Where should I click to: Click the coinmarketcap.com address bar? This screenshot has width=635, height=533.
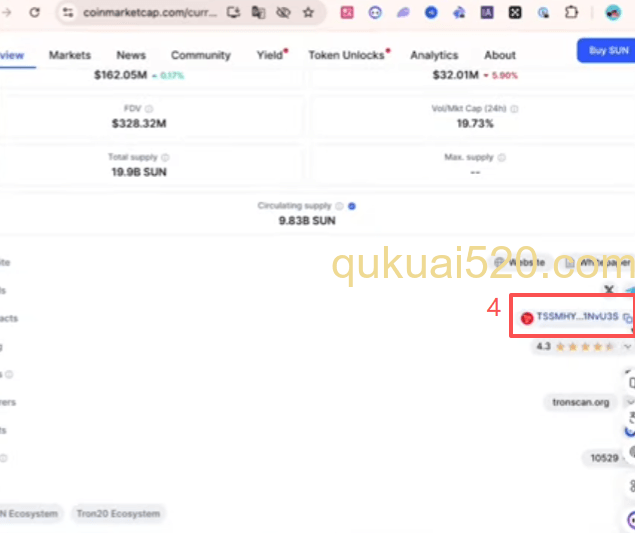[150, 13]
